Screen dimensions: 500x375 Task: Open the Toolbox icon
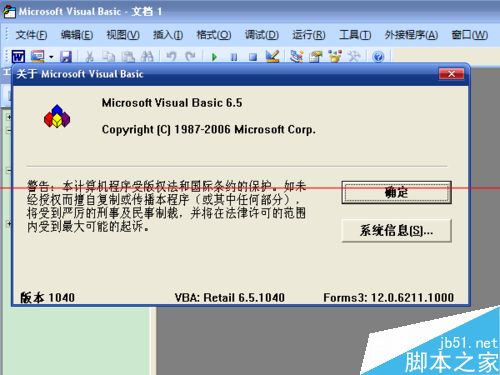point(354,56)
